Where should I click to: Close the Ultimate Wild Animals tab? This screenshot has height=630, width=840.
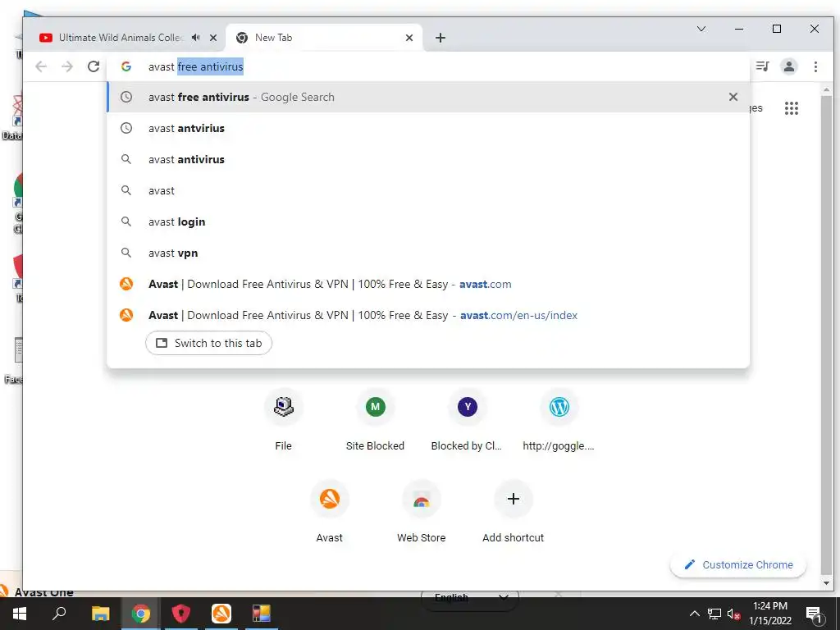pyautogui.click(x=213, y=38)
